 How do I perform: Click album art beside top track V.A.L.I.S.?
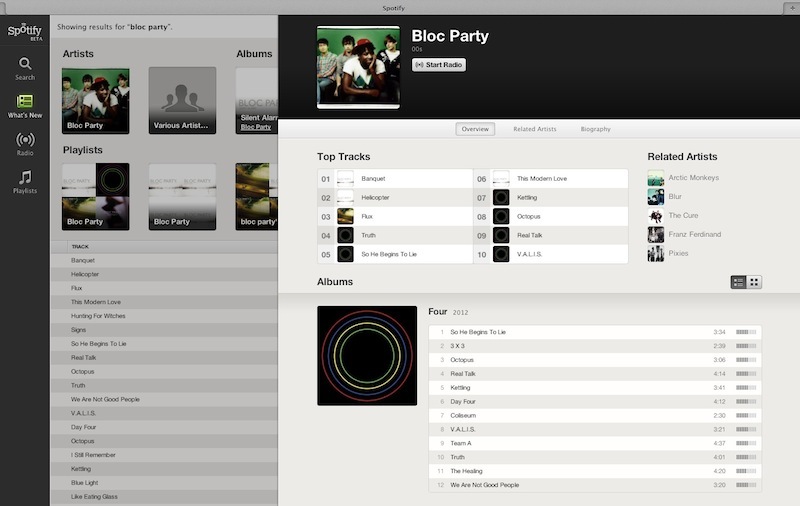click(x=501, y=254)
